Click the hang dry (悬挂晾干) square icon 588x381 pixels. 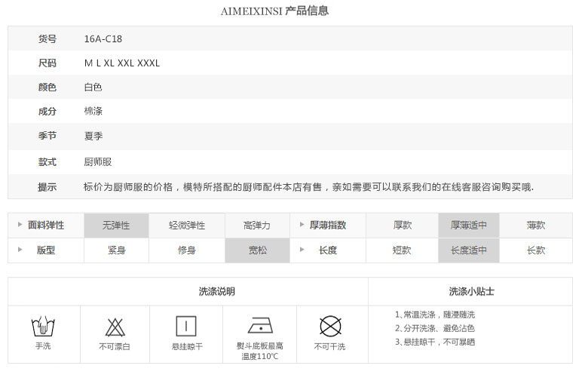(186, 326)
